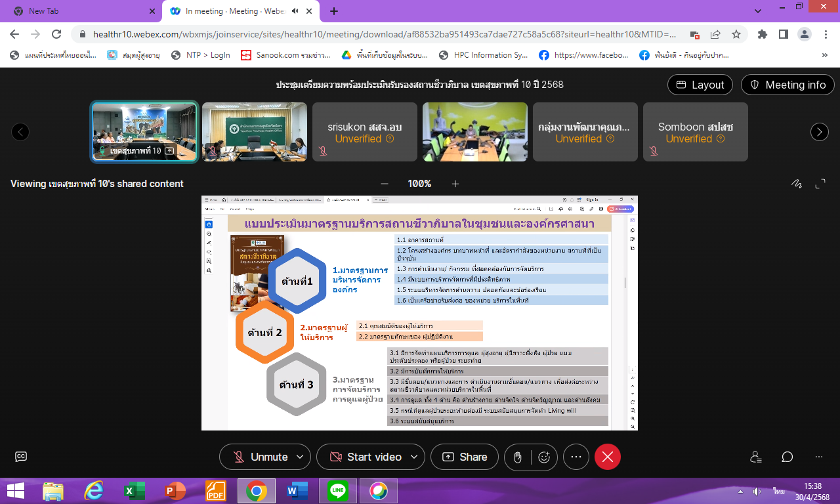Open the Layout button
Screen dimensions: 840x504
(700, 85)
